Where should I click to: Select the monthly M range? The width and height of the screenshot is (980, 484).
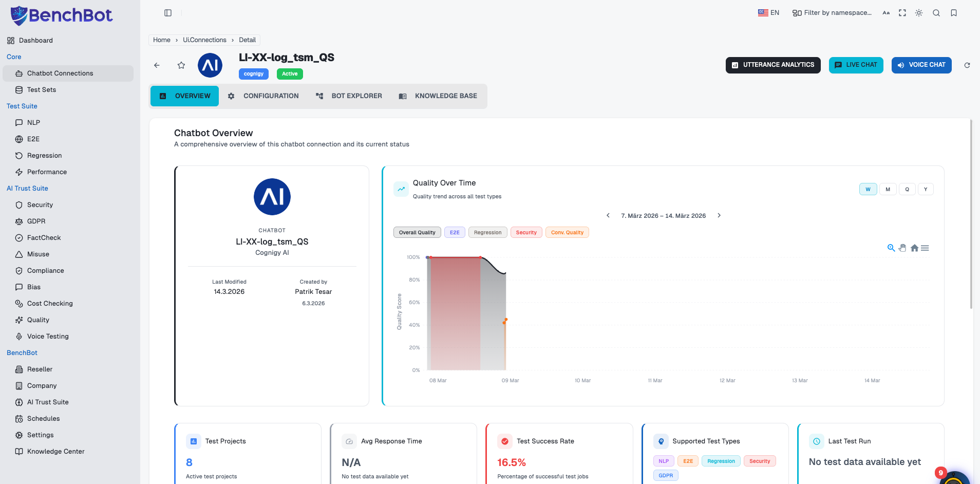[888, 189]
